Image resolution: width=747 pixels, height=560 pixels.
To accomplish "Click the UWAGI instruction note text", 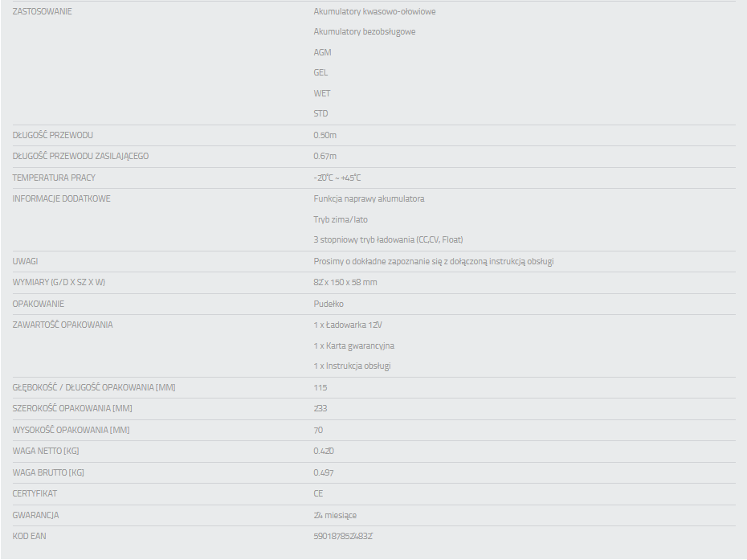I will 433,261.
